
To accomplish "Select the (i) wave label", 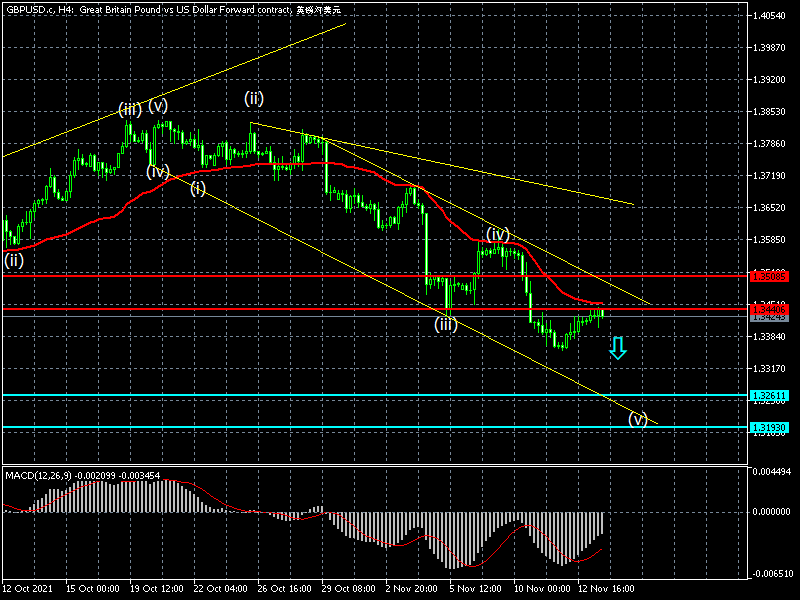I will pos(198,188).
